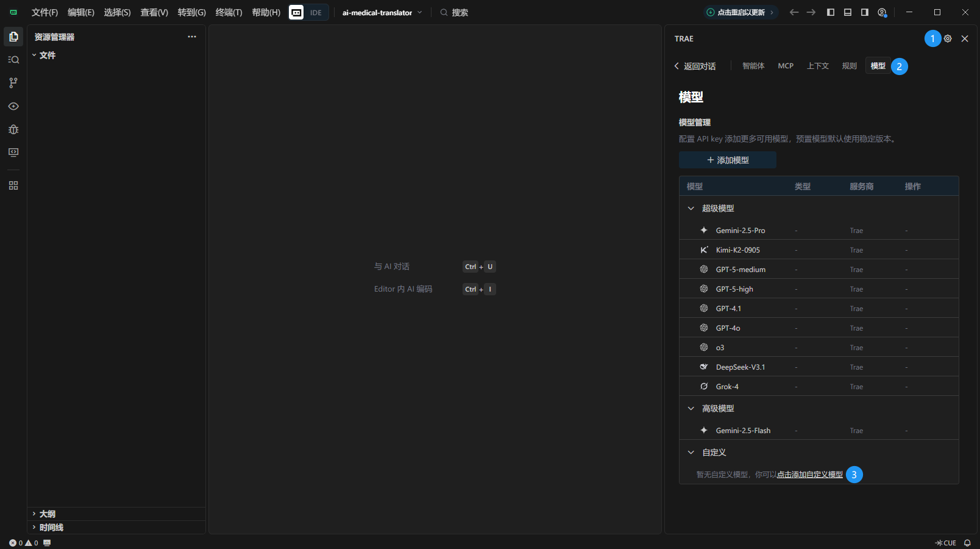This screenshot has height=549, width=980.
Task: Open the eye-shaped preview sidebar icon
Action: click(x=13, y=106)
